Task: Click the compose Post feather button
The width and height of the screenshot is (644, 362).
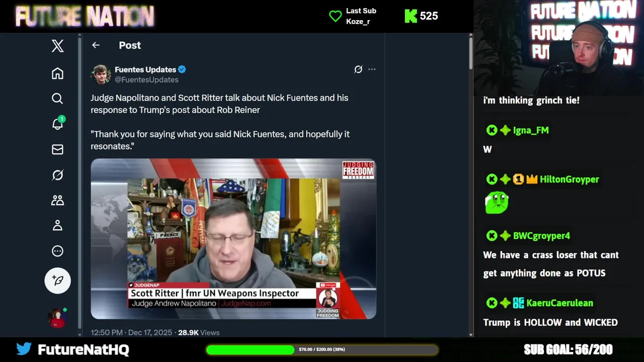Action: [x=57, y=280]
